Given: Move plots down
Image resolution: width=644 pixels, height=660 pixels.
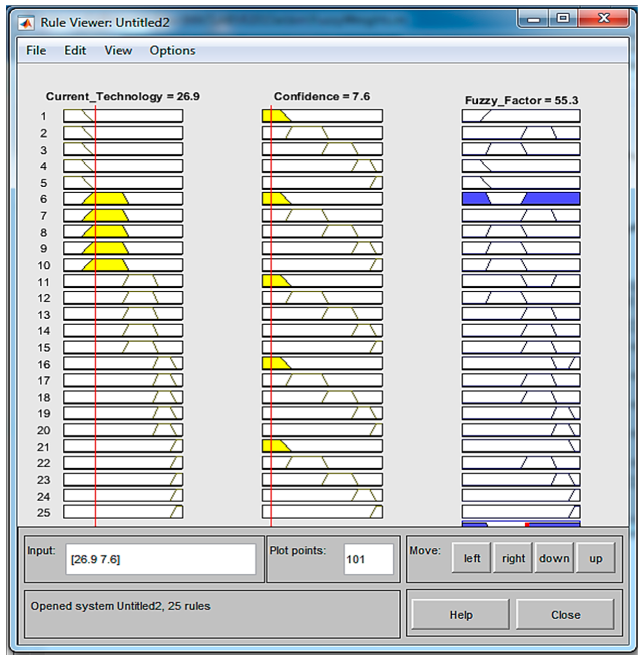Looking at the screenshot, I should [554, 558].
